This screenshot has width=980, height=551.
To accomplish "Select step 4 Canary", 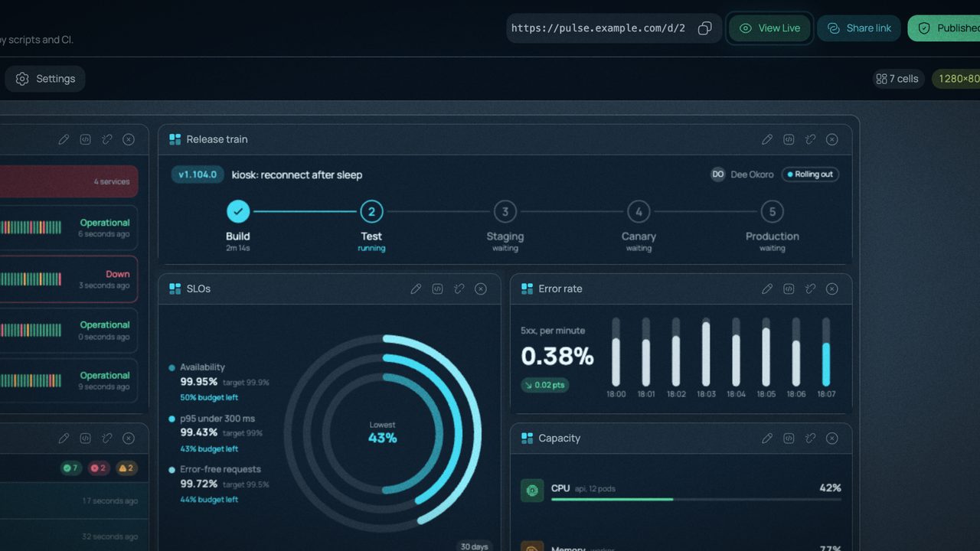I will click(x=639, y=211).
